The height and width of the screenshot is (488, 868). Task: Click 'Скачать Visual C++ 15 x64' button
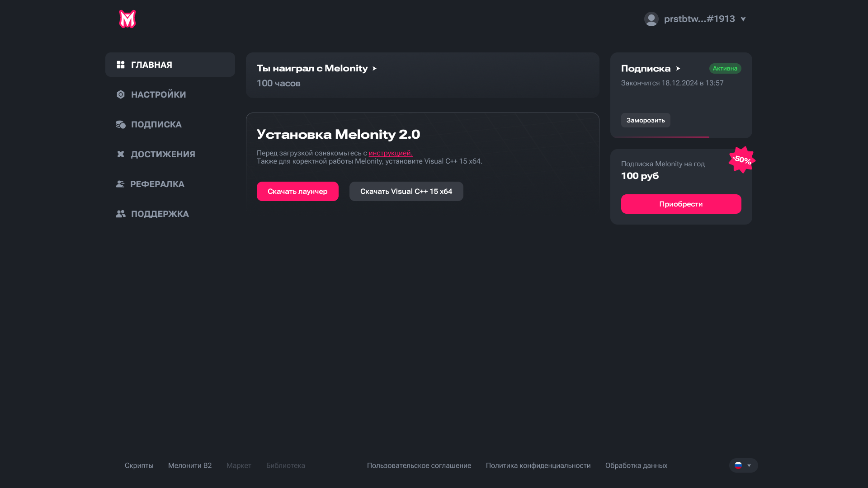406,191
